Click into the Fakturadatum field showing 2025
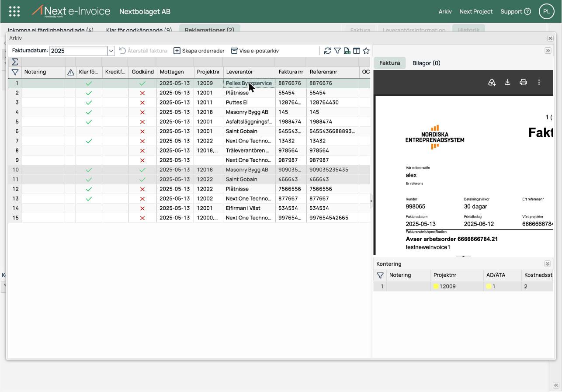Image resolution: width=562 pixels, height=392 pixels. click(x=78, y=51)
